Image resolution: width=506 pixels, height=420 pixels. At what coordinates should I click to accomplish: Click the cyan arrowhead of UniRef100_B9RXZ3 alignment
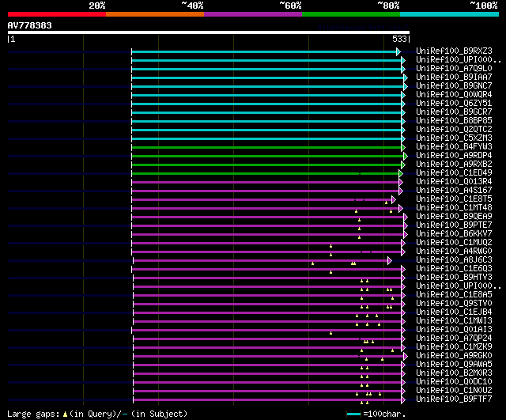click(398, 51)
